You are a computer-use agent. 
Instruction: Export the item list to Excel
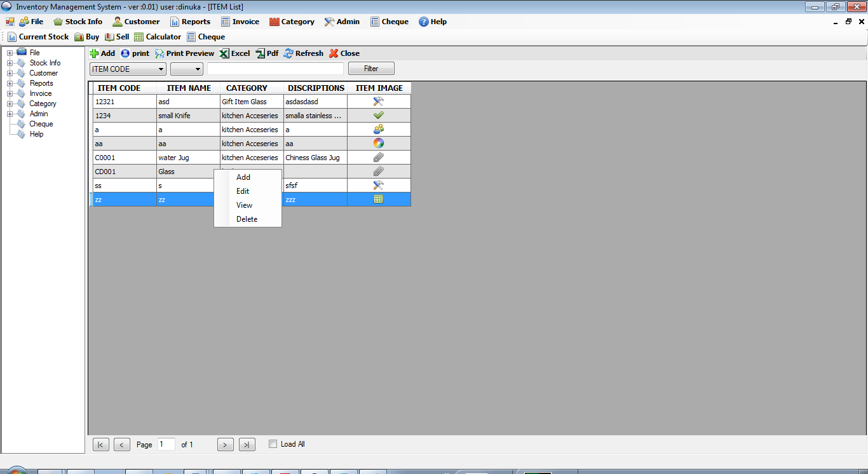click(x=234, y=53)
